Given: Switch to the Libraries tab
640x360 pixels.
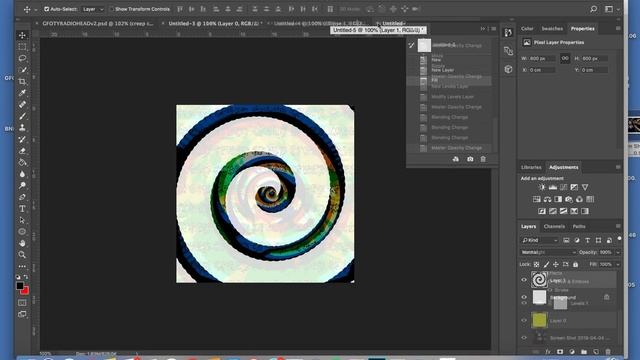Looking at the screenshot, I should (531, 167).
